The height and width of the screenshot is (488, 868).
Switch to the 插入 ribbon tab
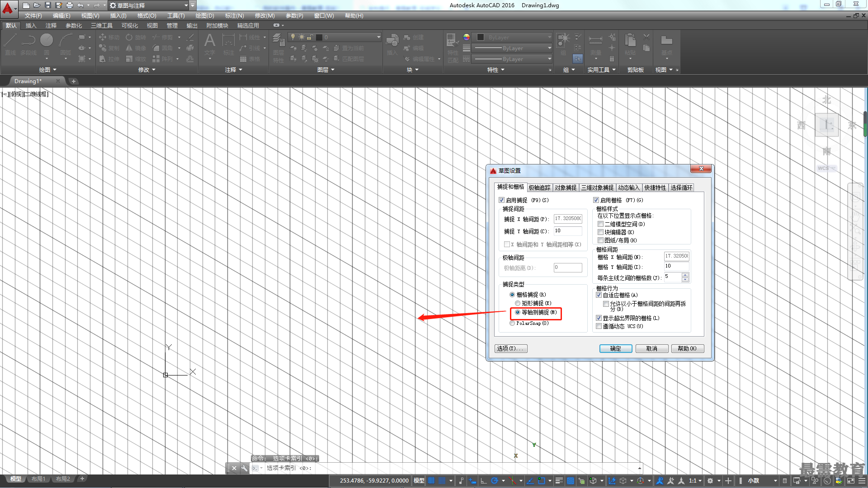[x=31, y=26]
